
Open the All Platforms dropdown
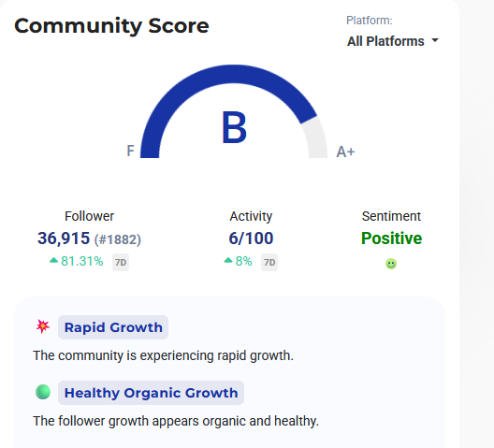(x=393, y=41)
